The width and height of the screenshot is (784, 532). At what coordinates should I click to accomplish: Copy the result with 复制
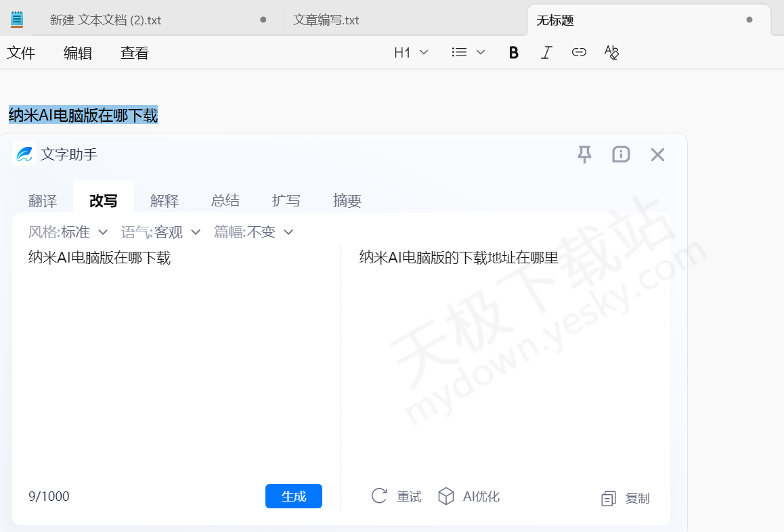pos(625,498)
